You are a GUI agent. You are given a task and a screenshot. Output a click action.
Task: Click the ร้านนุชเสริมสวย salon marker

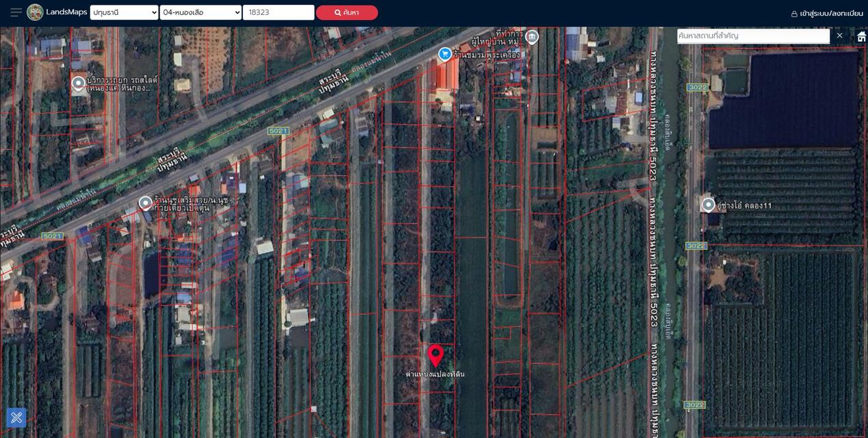(x=144, y=203)
